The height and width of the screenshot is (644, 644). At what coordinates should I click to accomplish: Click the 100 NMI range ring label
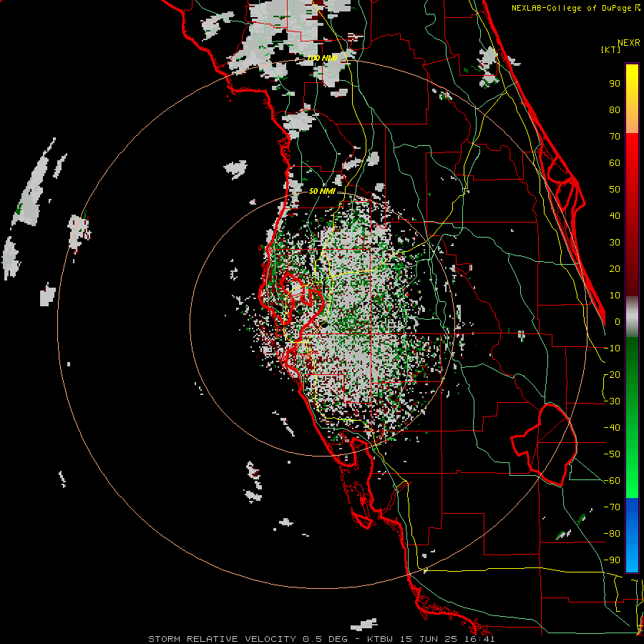click(x=323, y=58)
